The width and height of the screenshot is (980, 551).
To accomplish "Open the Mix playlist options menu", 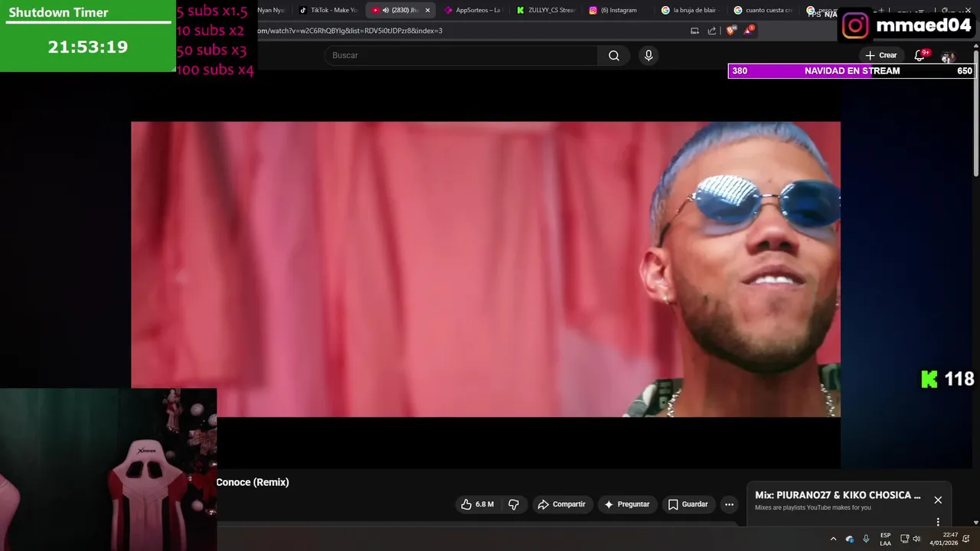I will [938, 522].
